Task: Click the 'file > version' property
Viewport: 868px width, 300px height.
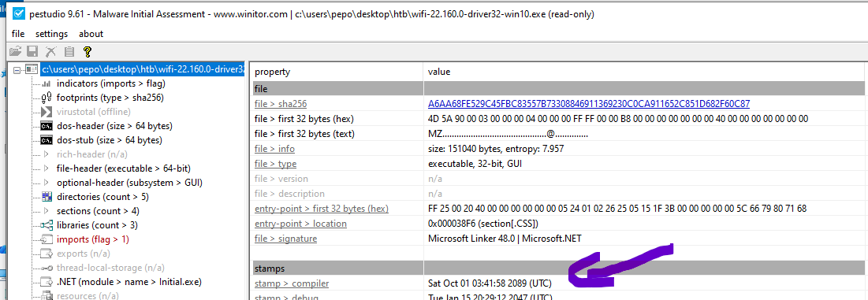Action: click(281, 179)
